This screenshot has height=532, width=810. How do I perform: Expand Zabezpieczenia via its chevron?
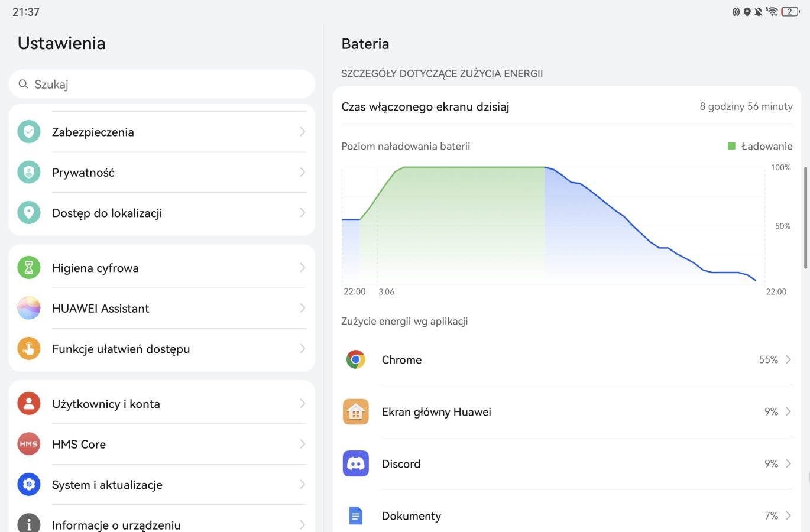(x=302, y=132)
